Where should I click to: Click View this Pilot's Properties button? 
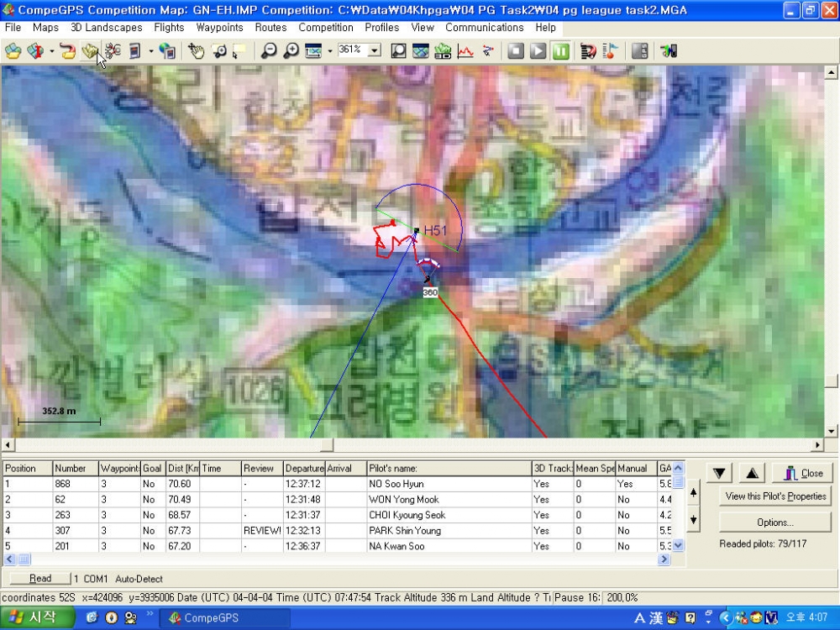(775, 496)
